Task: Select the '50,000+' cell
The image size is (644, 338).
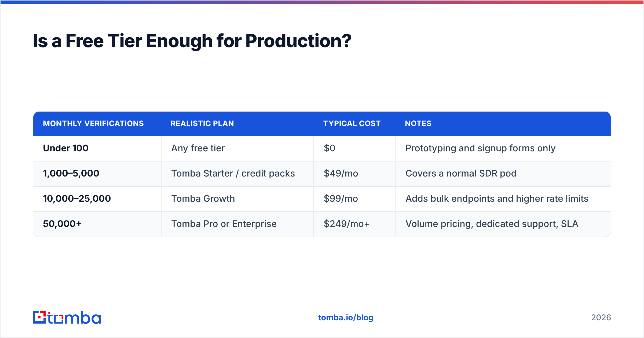Action: coord(97,224)
